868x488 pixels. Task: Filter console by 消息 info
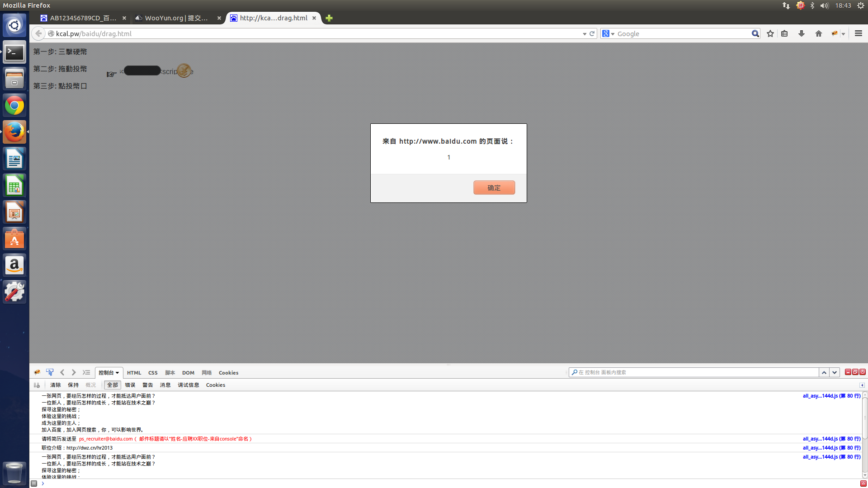(x=165, y=385)
